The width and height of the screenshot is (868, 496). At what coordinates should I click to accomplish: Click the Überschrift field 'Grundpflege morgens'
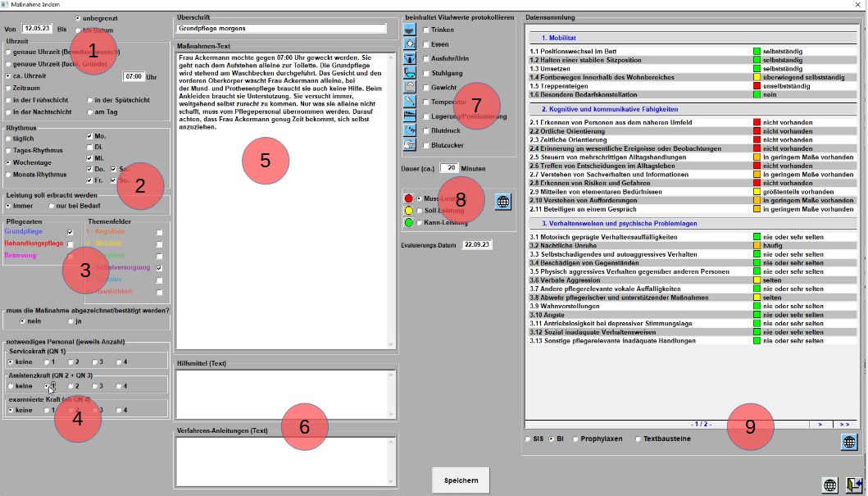point(281,28)
